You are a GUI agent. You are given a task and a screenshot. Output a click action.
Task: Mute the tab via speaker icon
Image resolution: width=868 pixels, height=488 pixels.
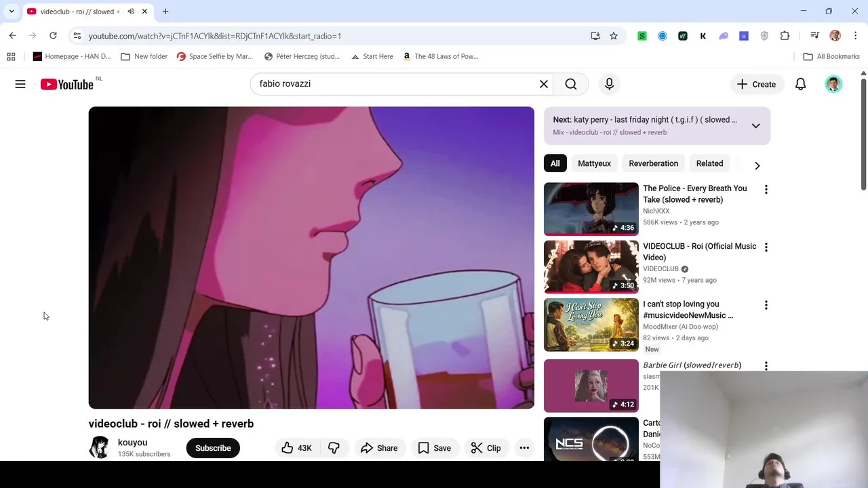[131, 12]
